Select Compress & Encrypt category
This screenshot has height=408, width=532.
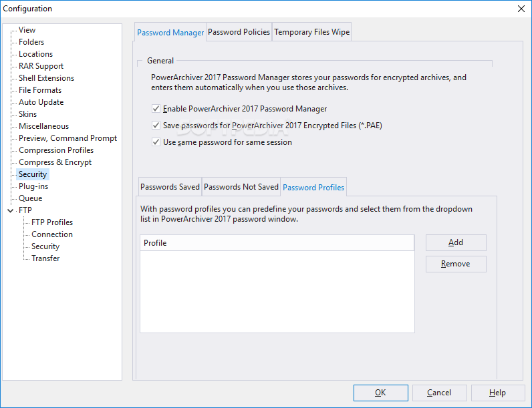click(55, 162)
